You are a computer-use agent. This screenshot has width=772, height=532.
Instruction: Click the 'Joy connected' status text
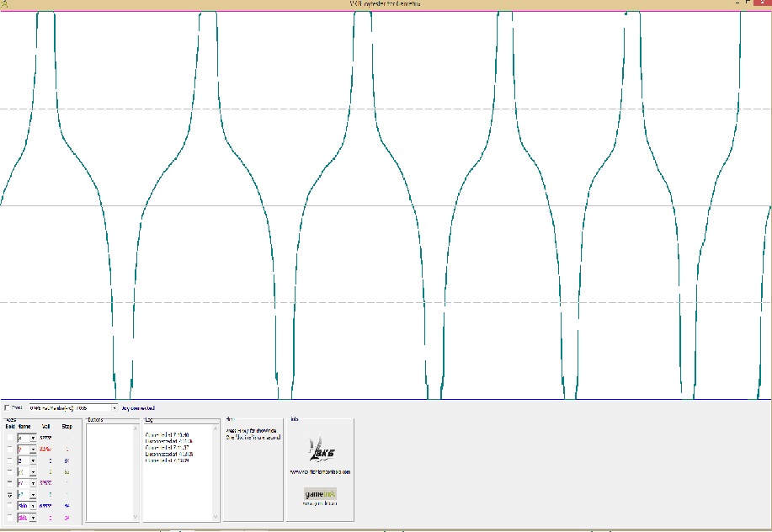(138, 408)
